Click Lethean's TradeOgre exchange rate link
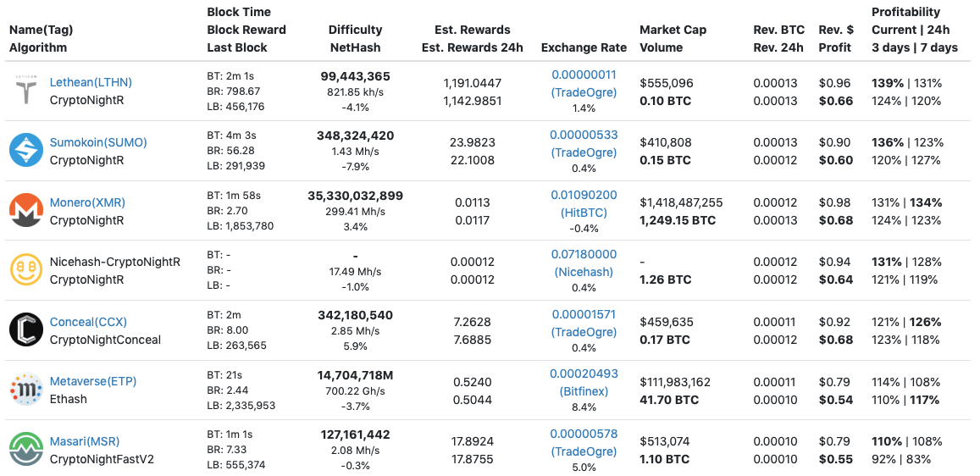980x476 pixels. pyautogui.click(x=584, y=83)
